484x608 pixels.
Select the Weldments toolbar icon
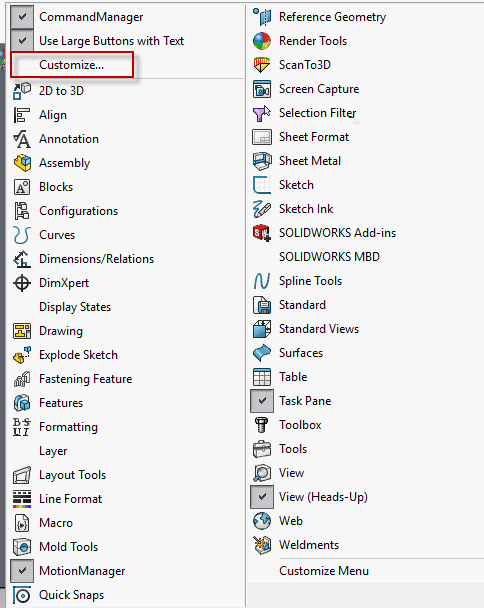[262, 545]
